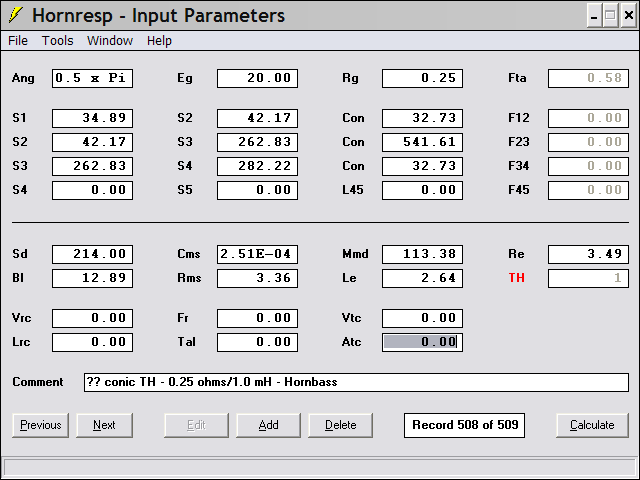Click the S4 field showing 0.00
The image size is (640, 480).
pos(92,191)
